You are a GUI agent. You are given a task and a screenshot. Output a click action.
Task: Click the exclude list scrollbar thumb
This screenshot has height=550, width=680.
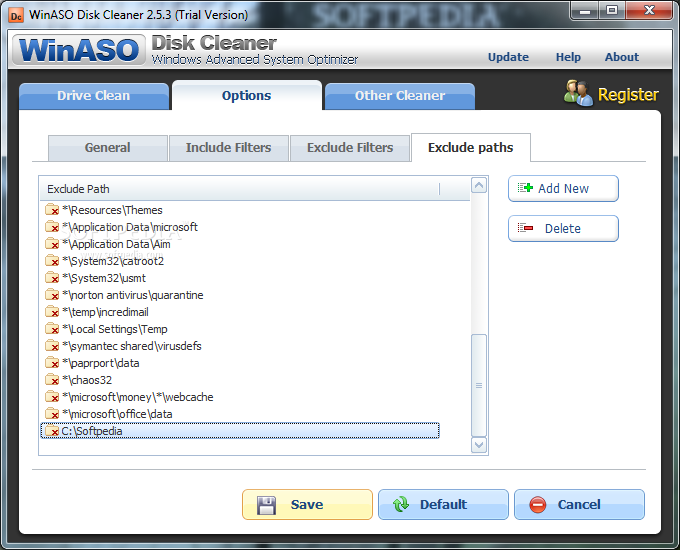point(479,385)
